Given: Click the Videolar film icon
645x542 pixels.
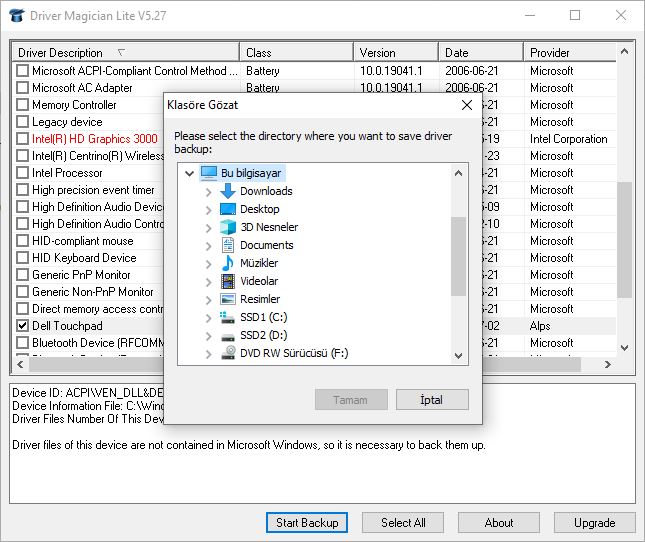Looking at the screenshot, I should pos(227,281).
